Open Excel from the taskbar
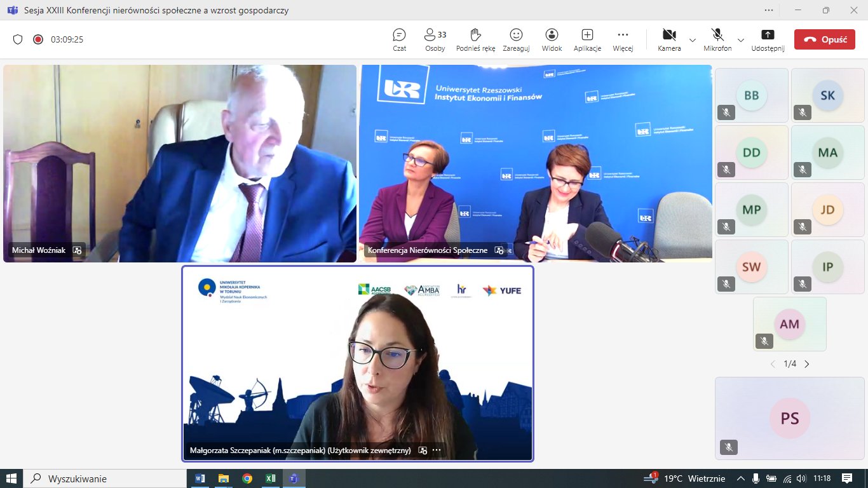The width and height of the screenshot is (868, 488). (x=270, y=478)
